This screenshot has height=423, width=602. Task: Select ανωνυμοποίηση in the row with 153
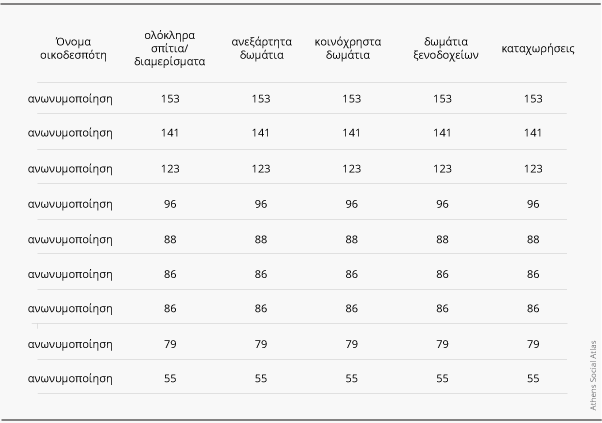coord(70,98)
